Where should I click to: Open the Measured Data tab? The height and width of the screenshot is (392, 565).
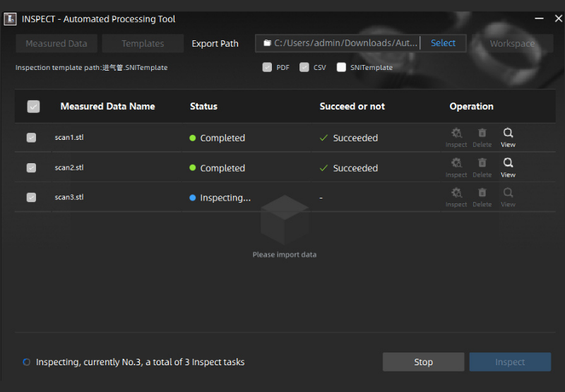coord(56,44)
